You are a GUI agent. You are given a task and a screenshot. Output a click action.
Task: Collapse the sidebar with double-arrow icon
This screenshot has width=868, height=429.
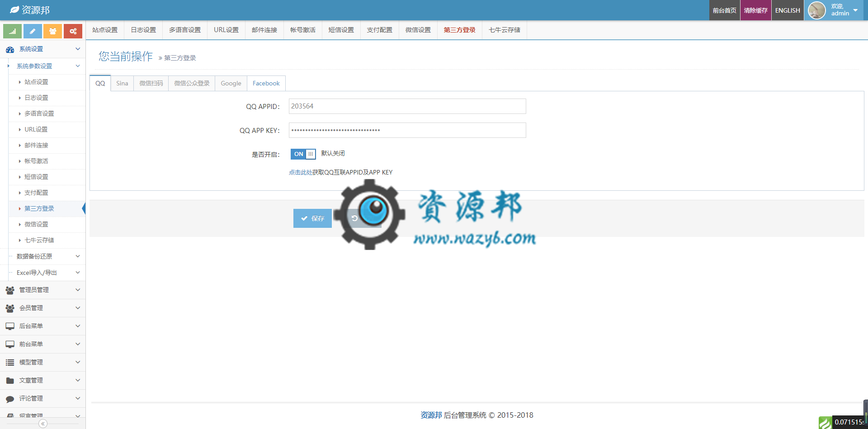(43, 424)
